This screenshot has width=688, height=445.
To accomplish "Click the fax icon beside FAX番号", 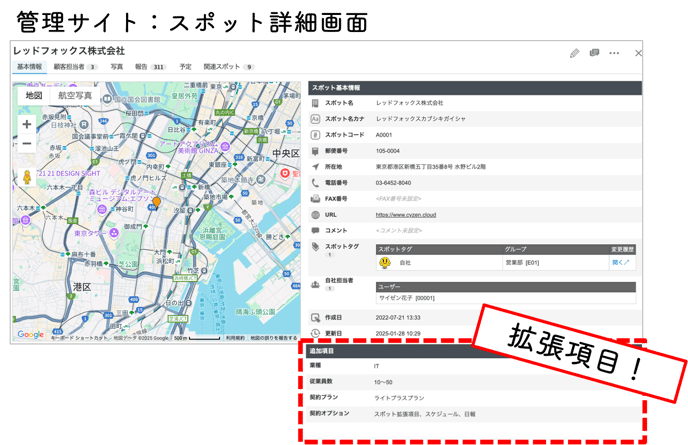I will (315, 199).
